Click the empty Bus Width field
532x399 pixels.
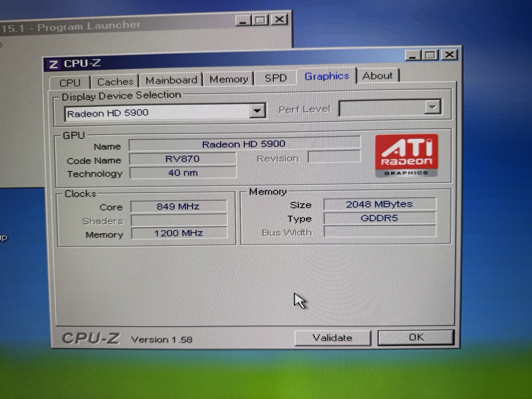[380, 231]
